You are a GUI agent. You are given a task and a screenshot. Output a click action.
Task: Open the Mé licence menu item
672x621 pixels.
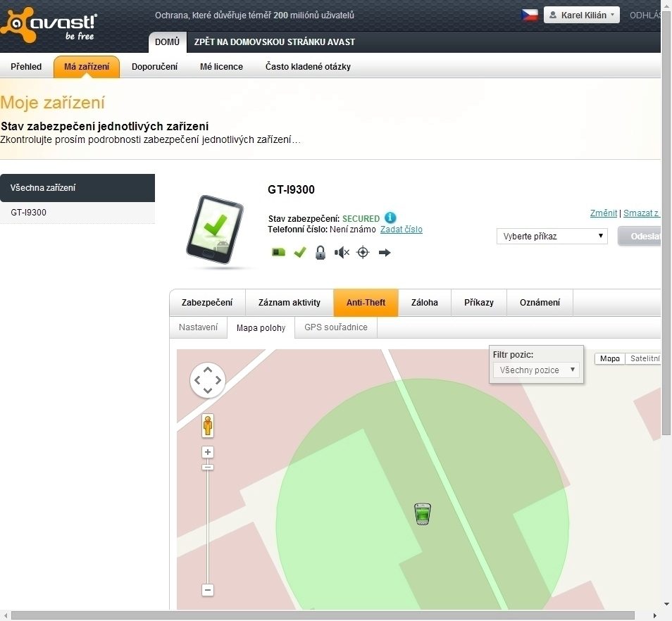tap(221, 66)
